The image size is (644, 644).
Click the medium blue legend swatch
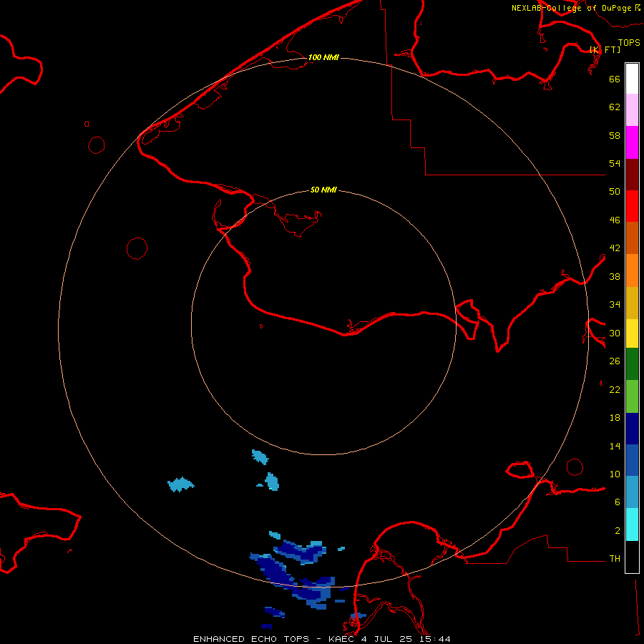(632, 460)
